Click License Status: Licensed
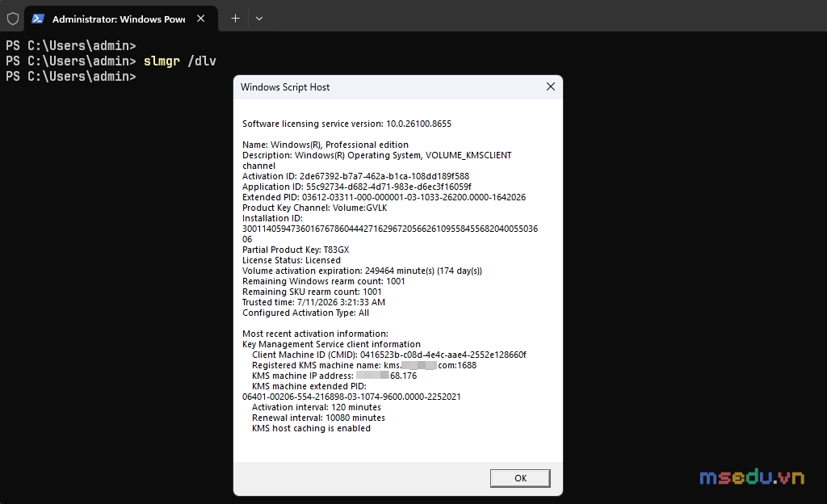 point(291,260)
